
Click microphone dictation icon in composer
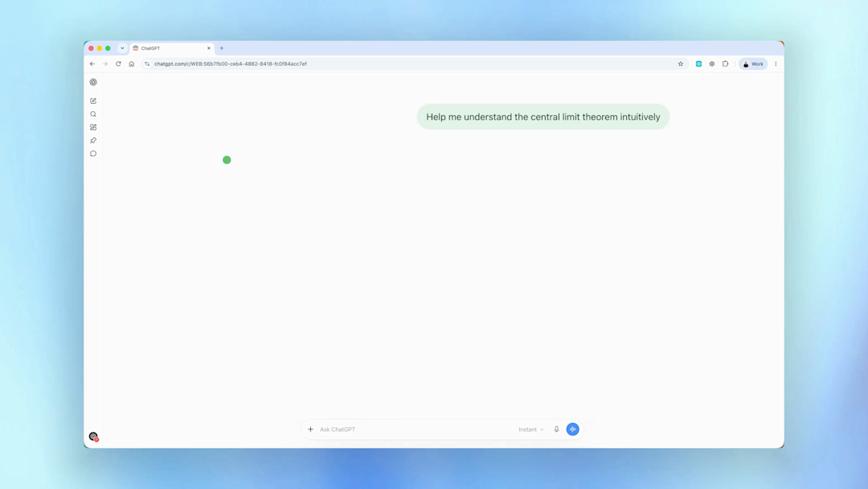(556, 429)
